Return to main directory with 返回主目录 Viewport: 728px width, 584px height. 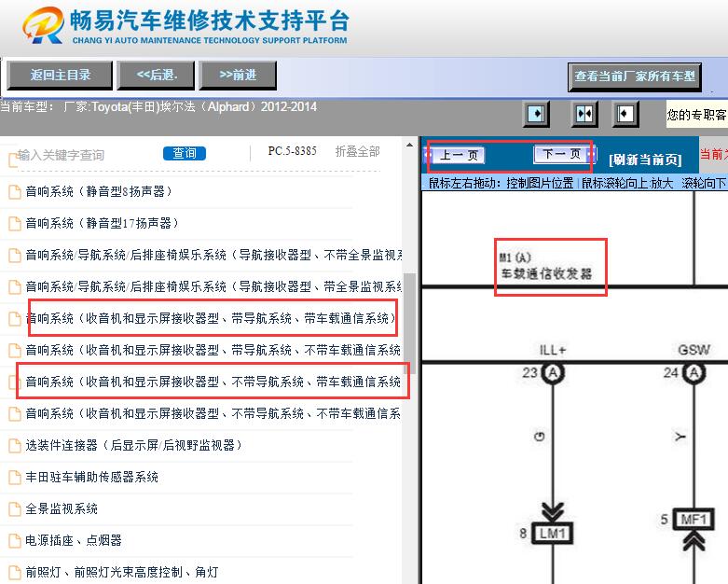click(60, 76)
